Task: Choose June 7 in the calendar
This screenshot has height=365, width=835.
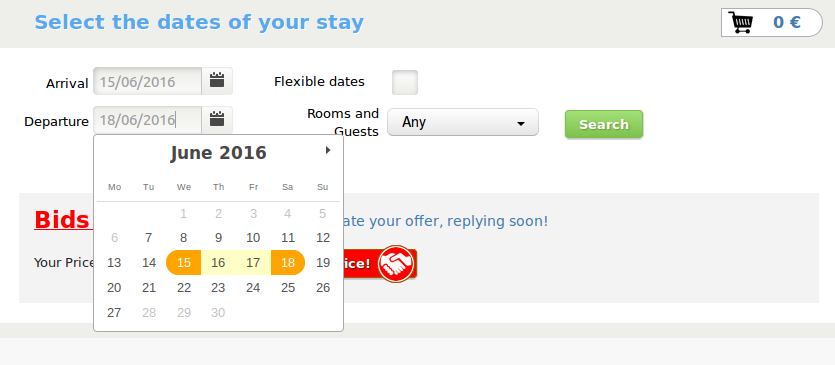Action: click(x=149, y=238)
